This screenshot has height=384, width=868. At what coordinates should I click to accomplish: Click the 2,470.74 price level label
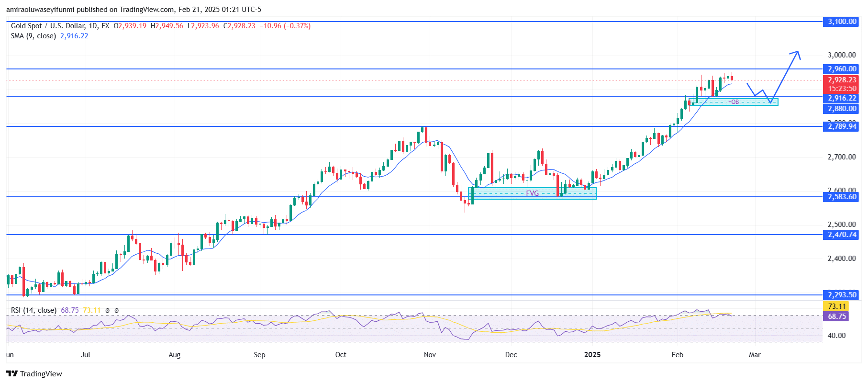(x=842, y=235)
